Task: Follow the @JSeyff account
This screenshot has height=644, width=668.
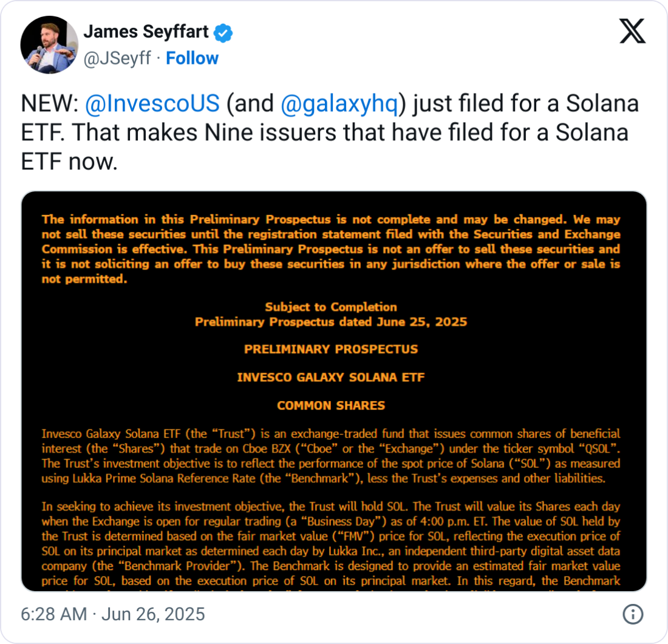Action: pyautogui.click(x=192, y=58)
